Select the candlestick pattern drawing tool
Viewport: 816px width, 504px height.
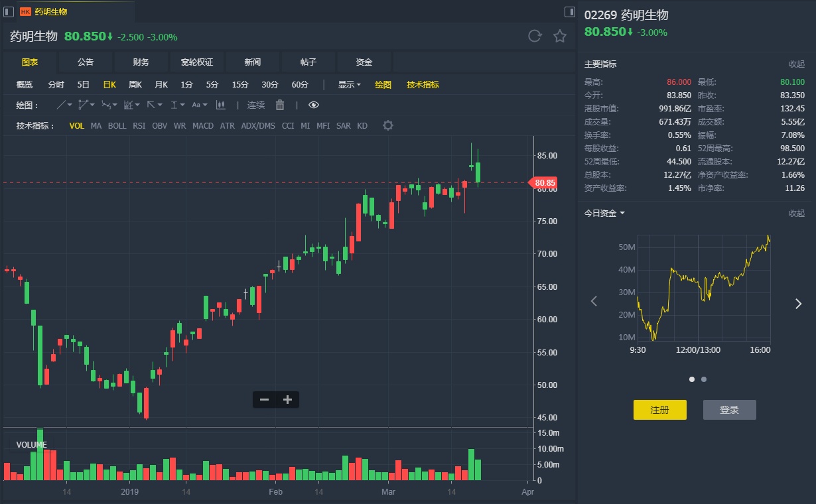tap(221, 105)
